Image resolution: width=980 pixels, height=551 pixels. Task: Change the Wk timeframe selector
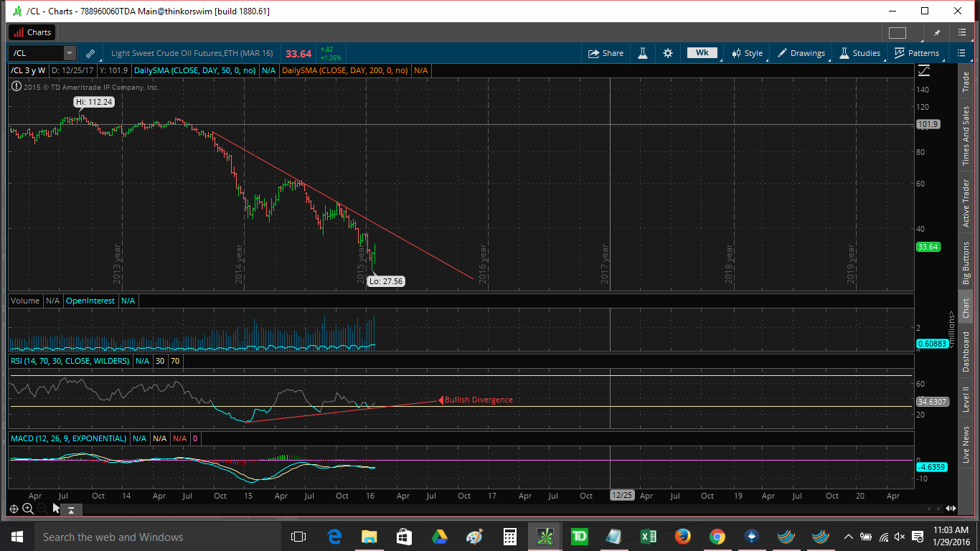click(702, 52)
